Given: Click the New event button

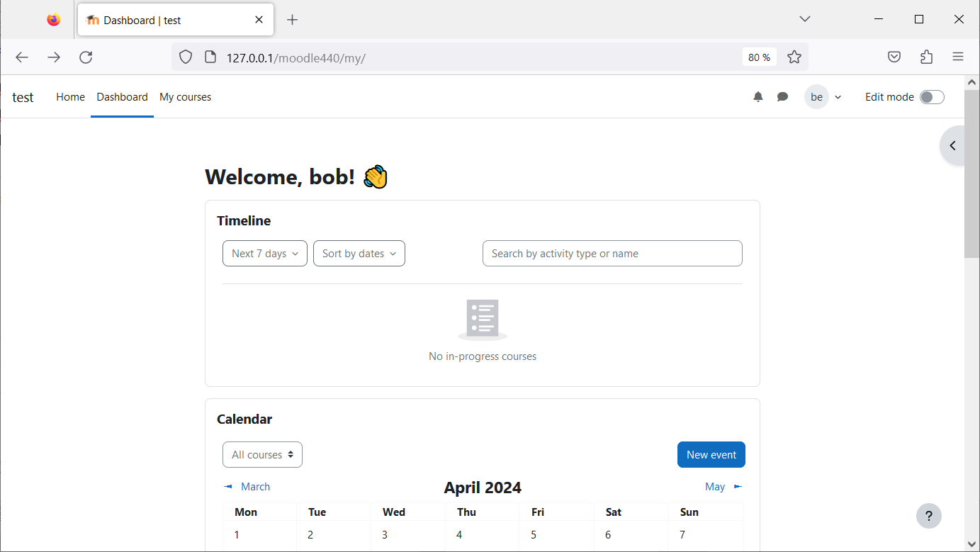Looking at the screenshot, I should click(x=711, y=455).
